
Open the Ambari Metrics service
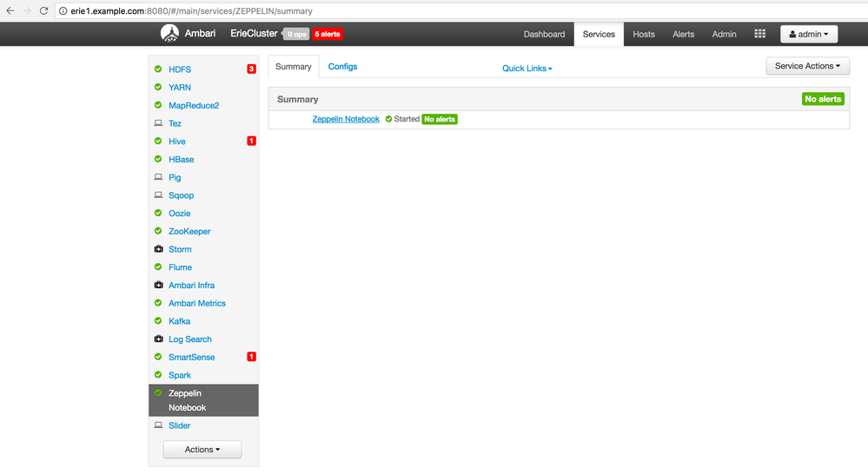[x=197, y=303]
